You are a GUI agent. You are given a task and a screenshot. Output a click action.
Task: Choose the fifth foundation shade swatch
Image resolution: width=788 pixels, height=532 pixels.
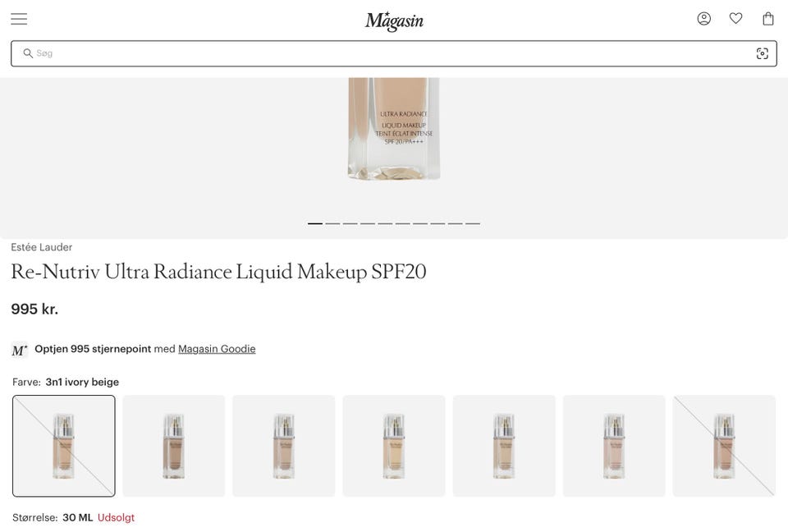[504, 446]
